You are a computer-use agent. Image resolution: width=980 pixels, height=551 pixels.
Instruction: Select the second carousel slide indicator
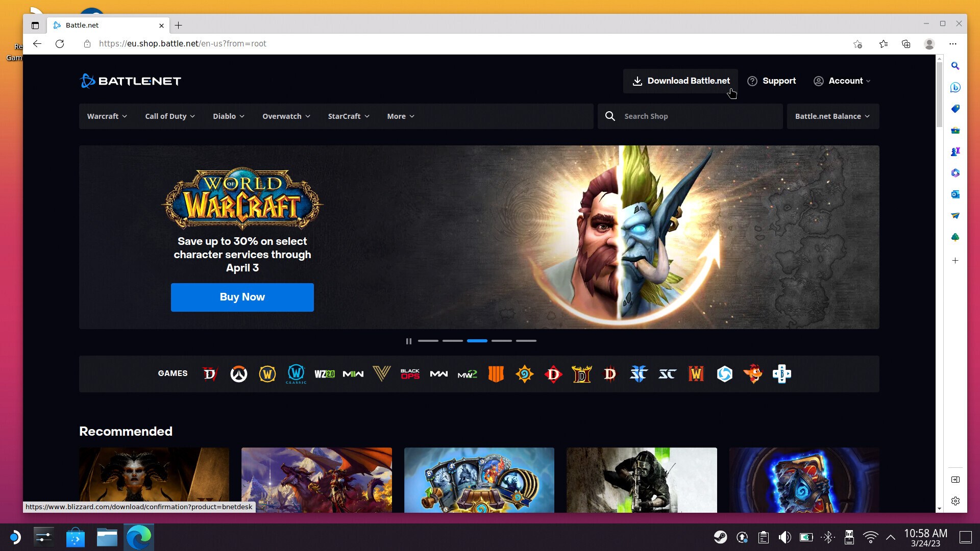pyautogui.click(x=453, y=341)
